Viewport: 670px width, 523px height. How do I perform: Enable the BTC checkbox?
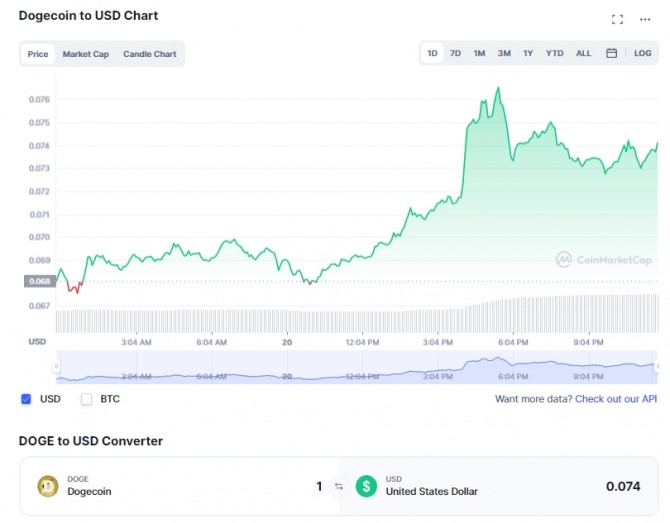pos(86,399)
